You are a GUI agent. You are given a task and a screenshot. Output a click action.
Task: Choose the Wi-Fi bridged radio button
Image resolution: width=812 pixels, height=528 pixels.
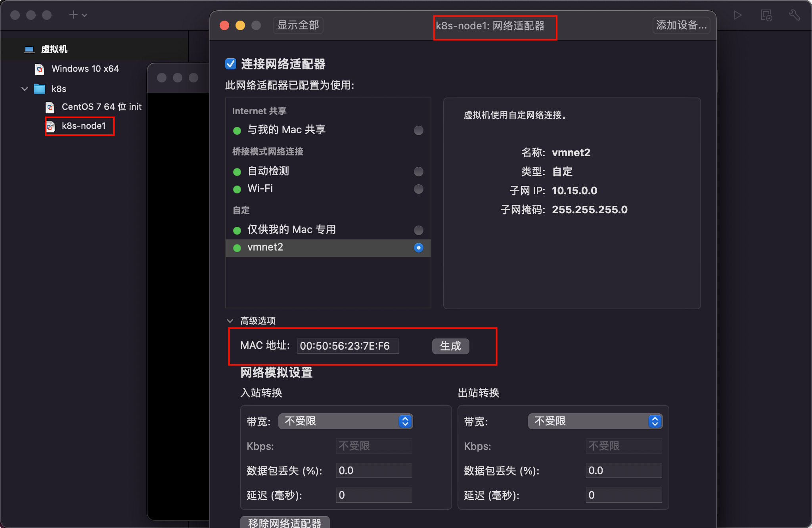[x=418, y=189]
